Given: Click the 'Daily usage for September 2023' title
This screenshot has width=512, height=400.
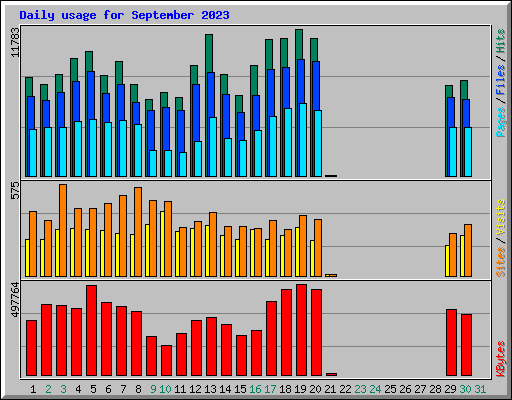Looking at the screenshot, I should click(124, 15).
